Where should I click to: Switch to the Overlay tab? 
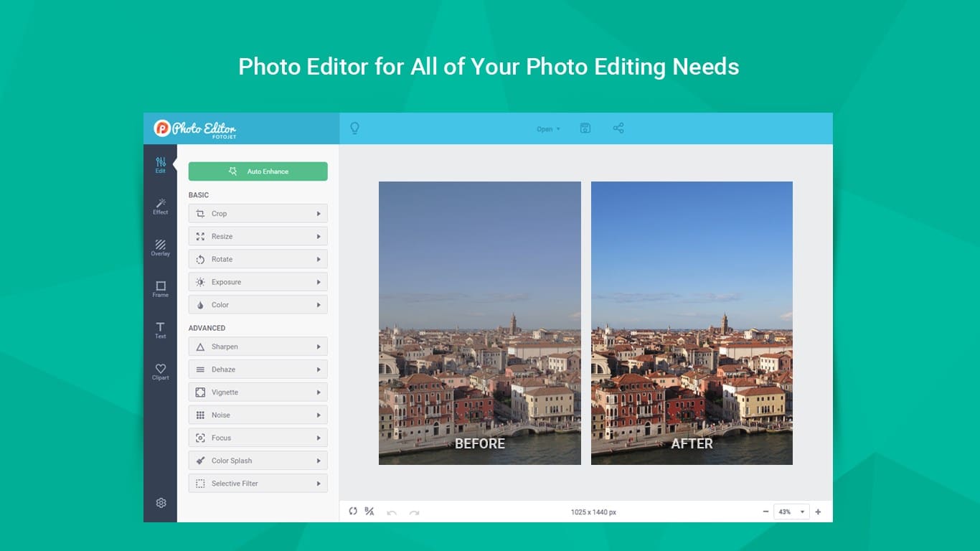[161, 248]
